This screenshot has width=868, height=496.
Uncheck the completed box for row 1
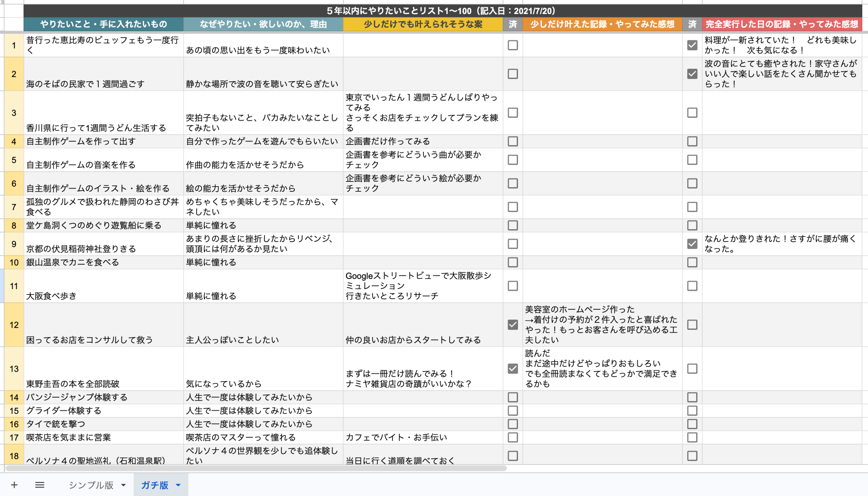[692, 45]
